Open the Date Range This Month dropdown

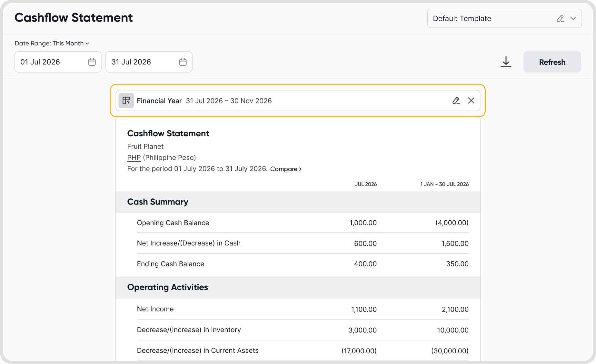(52, 43)
